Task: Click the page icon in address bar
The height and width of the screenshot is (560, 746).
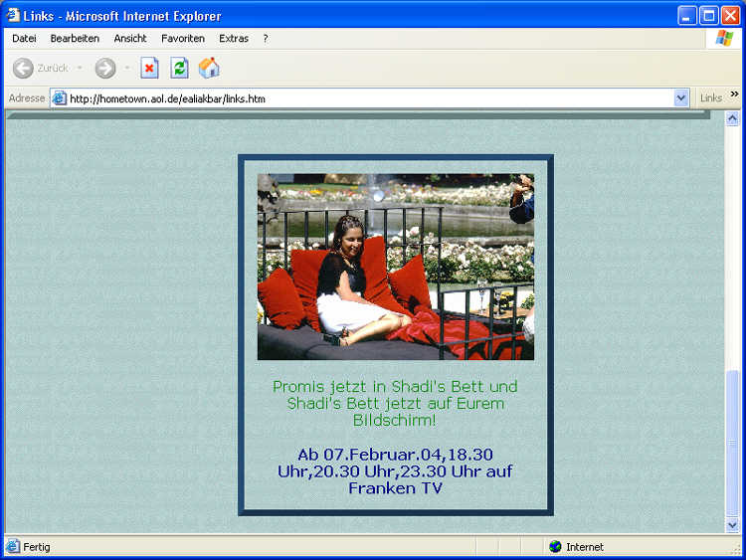Action: [x=60, y=98]
